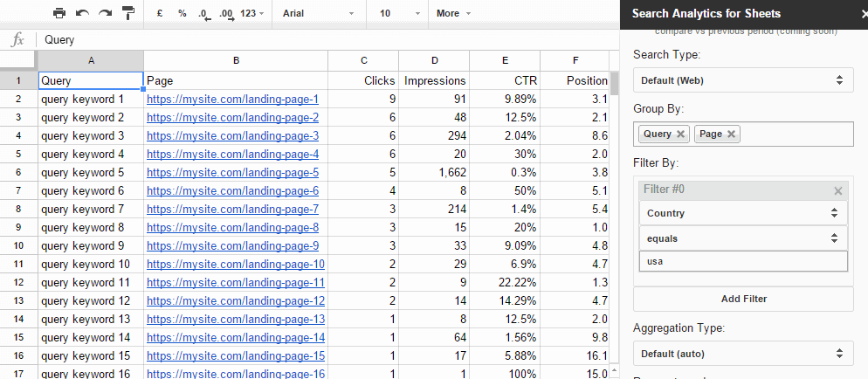Open the landing-page-1 link
Image resolution: width=868 pixels, height=379 pixels.
pos(232,100)
